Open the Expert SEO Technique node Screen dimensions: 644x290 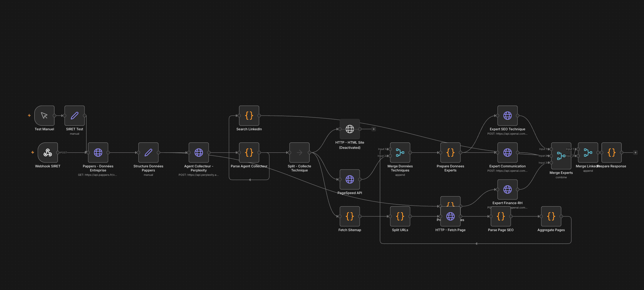507,116
